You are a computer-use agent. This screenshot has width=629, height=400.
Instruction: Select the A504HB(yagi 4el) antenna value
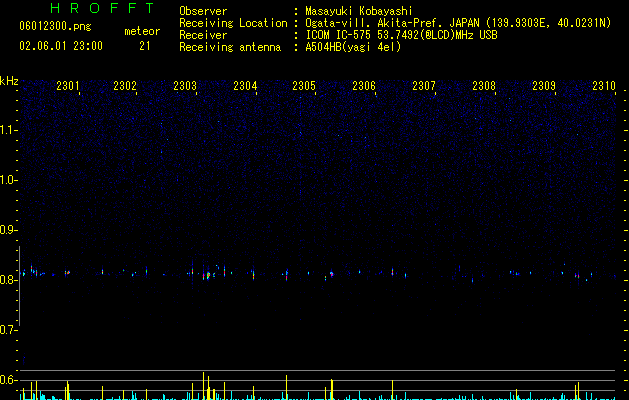tap(353, 47)
